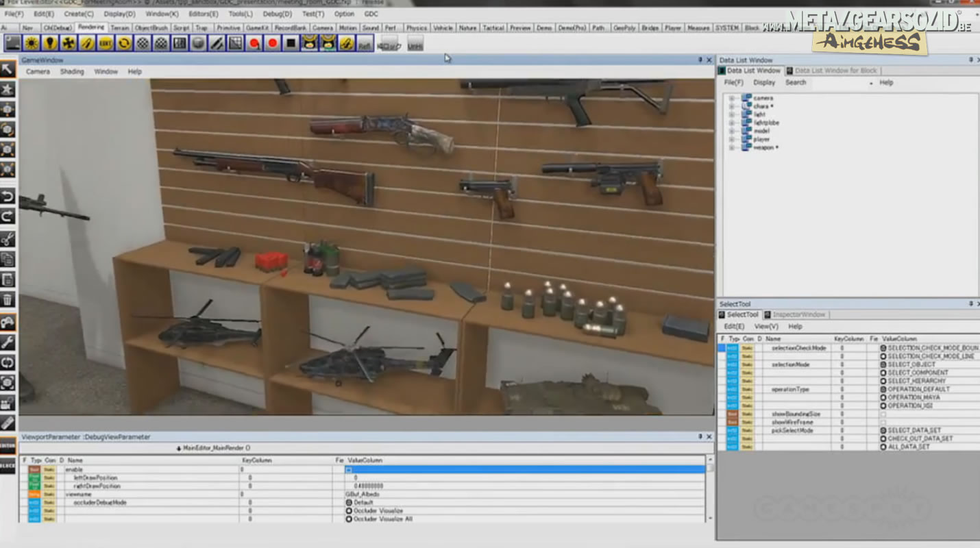Image resolution: width=980 pixels, height=548 pixels.
Task: Click the fan icon in the rendering toolbar
Action: coord(68,43)
